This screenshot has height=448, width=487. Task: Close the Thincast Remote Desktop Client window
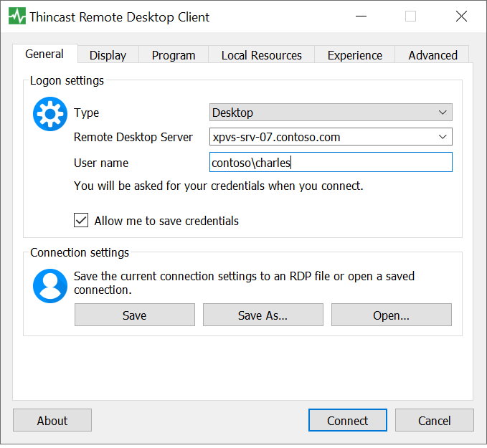pyautogui.click(x=461, y=16)
